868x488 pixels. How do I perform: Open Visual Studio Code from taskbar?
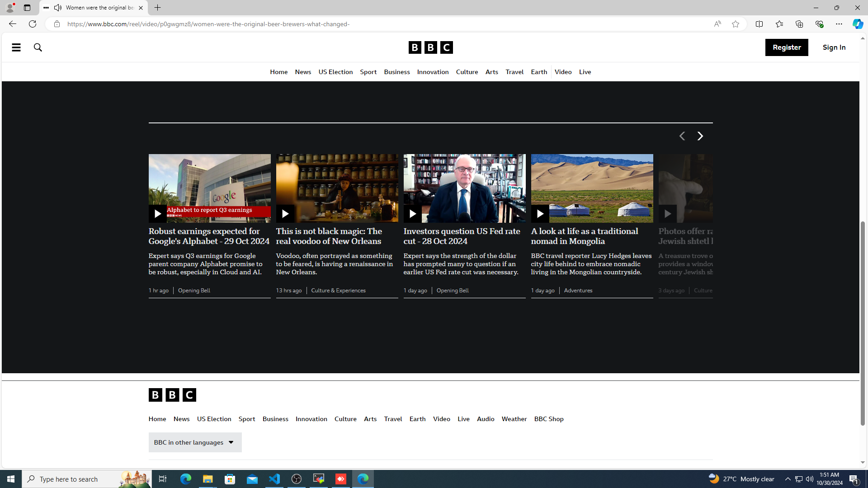pyautogui.click(x=274, y=479)
